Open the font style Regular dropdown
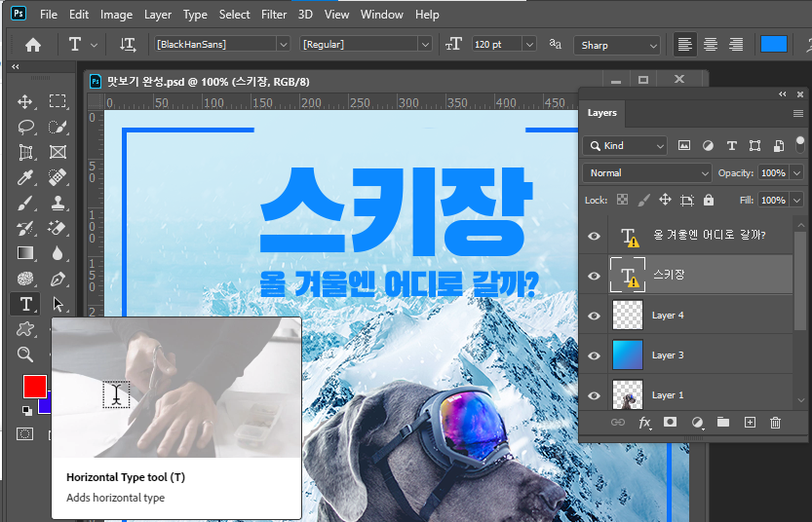Screen dimensions: 812x522 pyautogui.click(x=425, y=45)
